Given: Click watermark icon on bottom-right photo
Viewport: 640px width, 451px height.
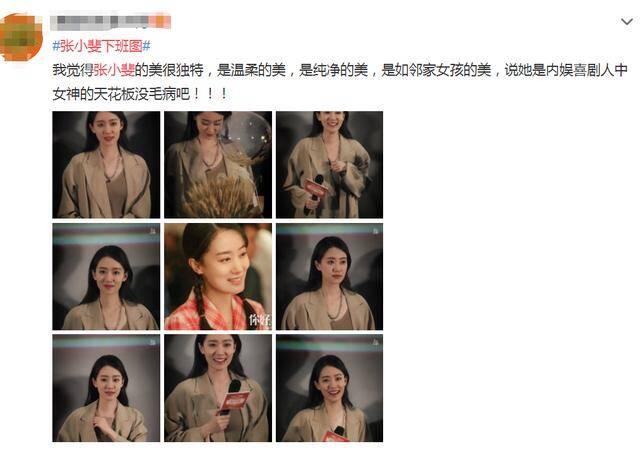Looking at the screenshot, I should point(376,342).
